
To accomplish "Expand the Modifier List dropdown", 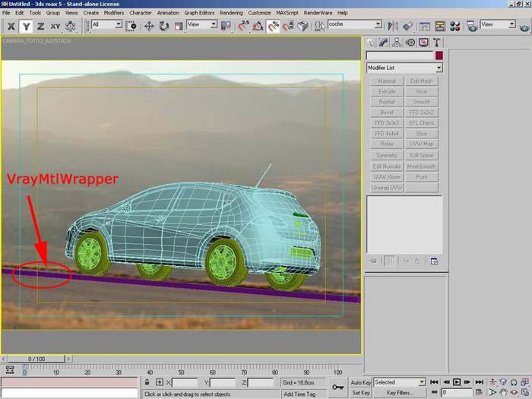I will click(439, 68).
